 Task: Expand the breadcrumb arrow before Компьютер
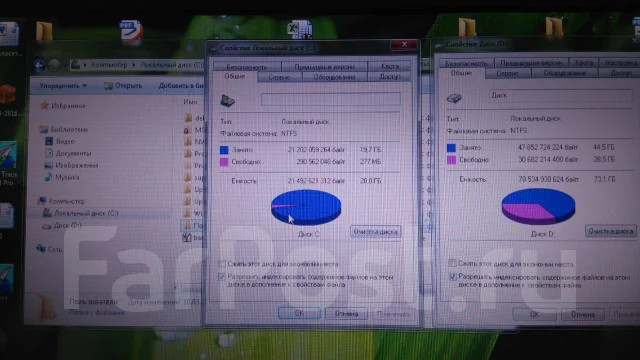click(85, 65)
